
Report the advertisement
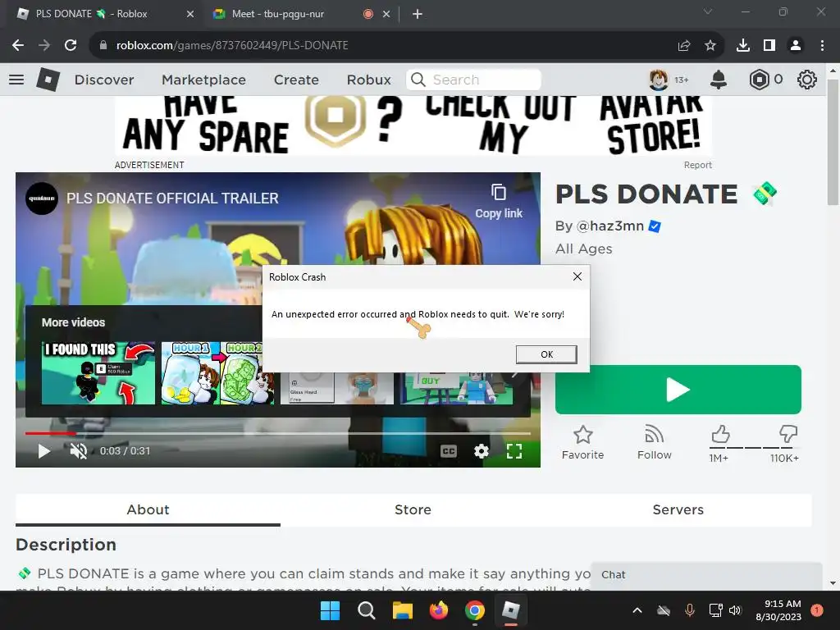697,165
